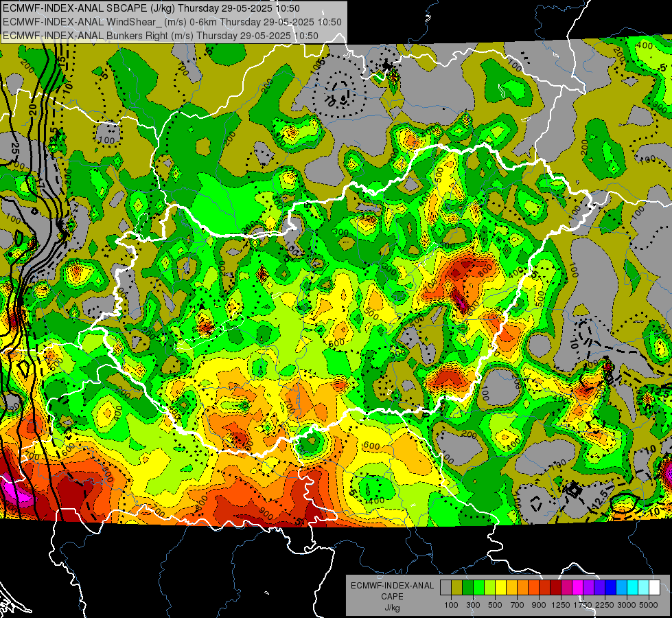Click the ECMWF-INDEX-ANAL legend title
Viewport: 672px width, 618px height.
coord(393,586)
